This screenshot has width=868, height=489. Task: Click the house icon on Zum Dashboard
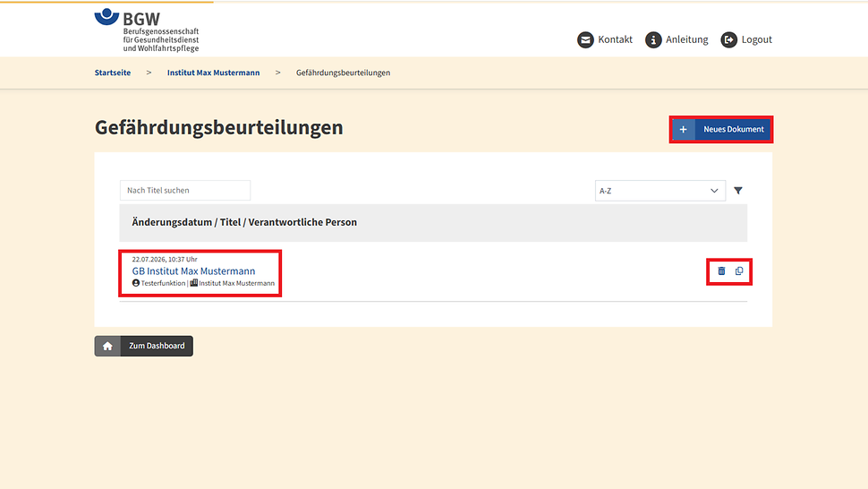(107, 346)
